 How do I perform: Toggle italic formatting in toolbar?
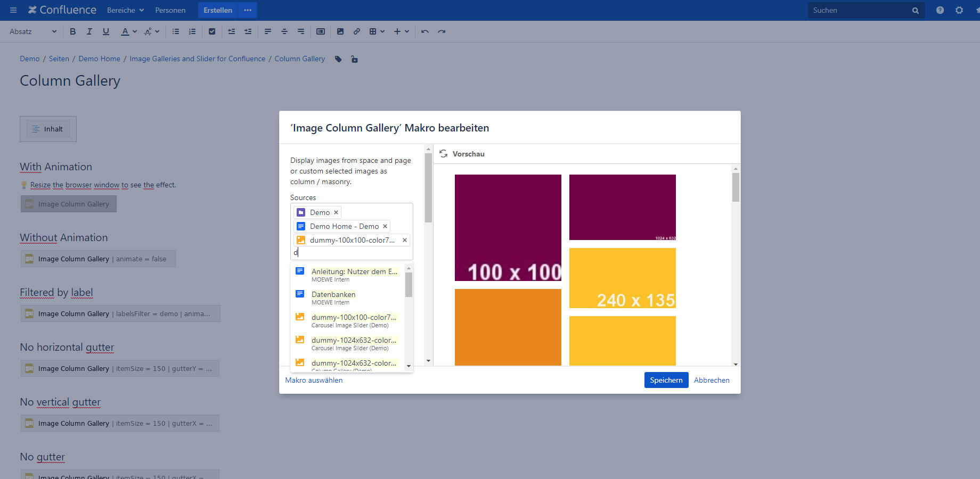click(89, 31)
